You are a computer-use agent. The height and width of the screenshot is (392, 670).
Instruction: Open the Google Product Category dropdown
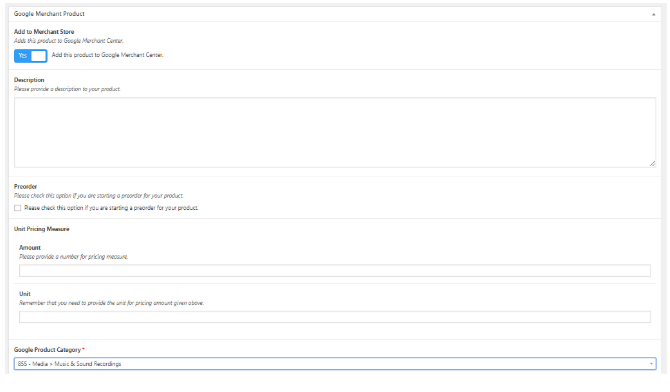tap(335, 364)
